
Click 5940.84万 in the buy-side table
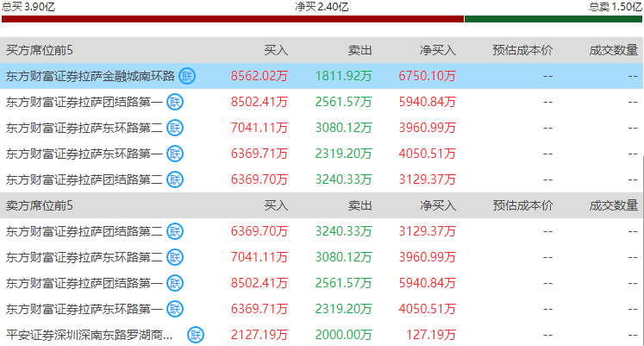427,102
